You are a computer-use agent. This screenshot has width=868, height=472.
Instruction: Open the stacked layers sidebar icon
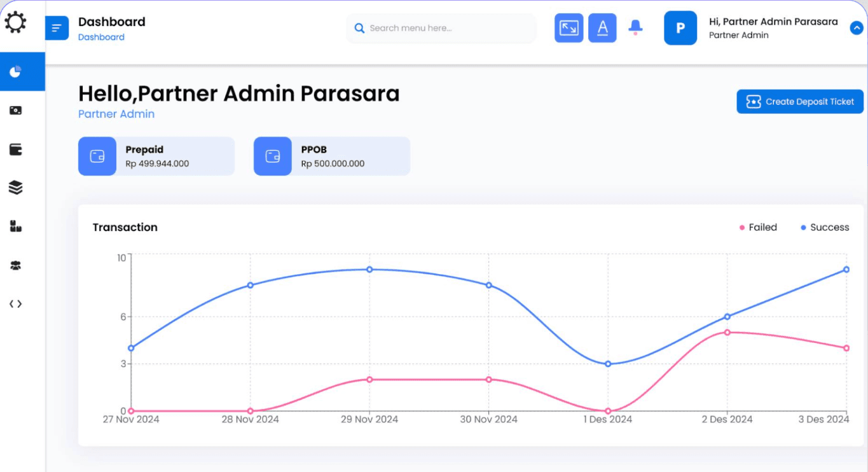(16, 188)
